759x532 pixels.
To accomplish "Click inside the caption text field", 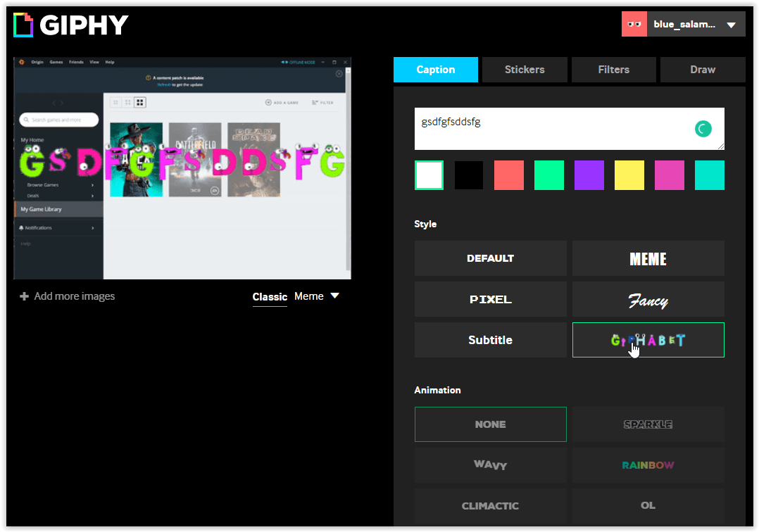I will coord(549,129).
